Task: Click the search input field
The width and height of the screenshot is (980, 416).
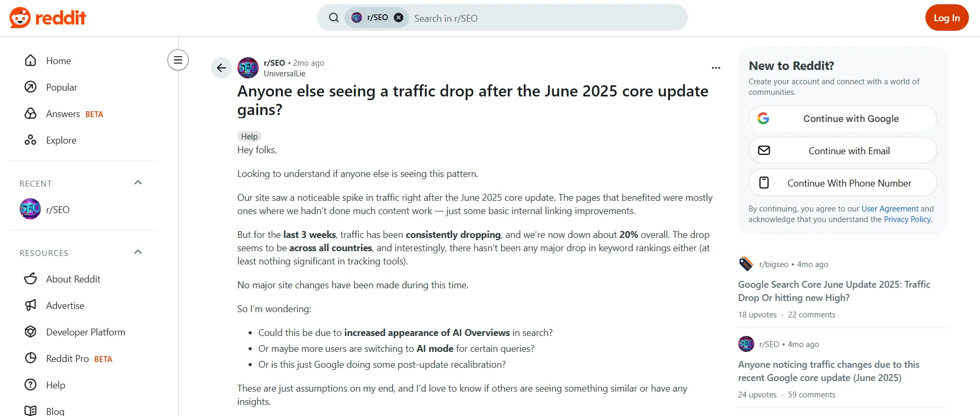Action: tap(530, 17)
